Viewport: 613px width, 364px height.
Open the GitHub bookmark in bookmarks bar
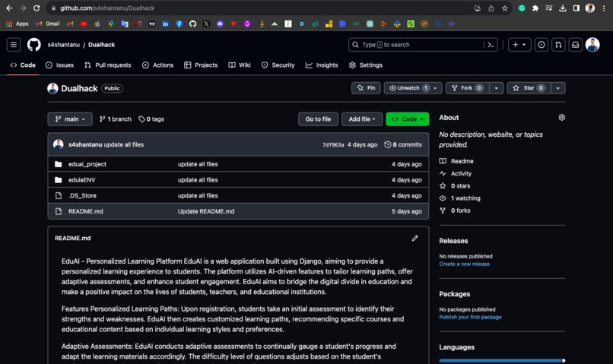click(192, 24)
